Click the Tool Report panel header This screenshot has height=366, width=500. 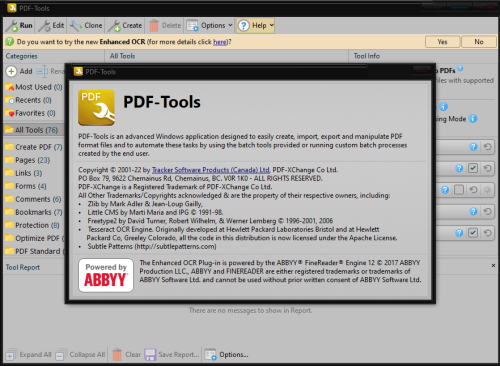(x=23, y=267)
